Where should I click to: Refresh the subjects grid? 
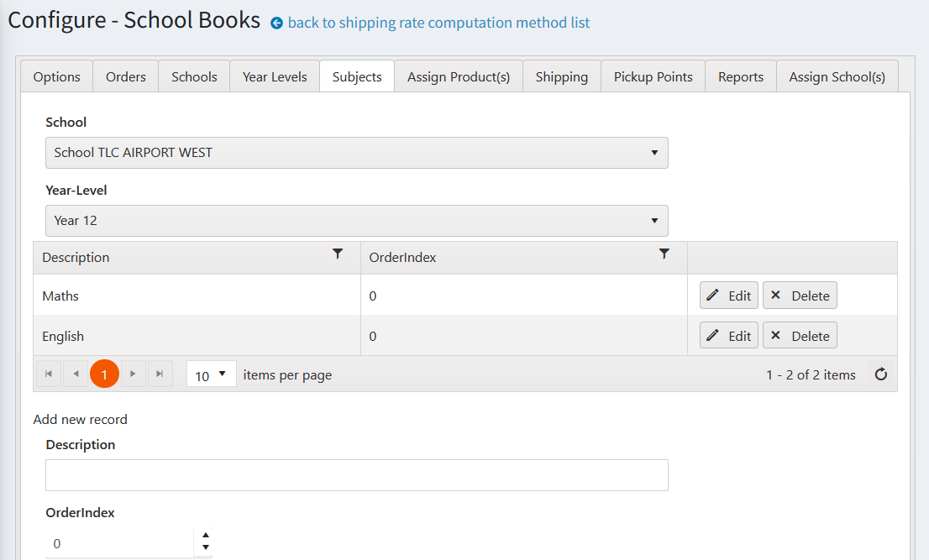click(x=880, y=374)
